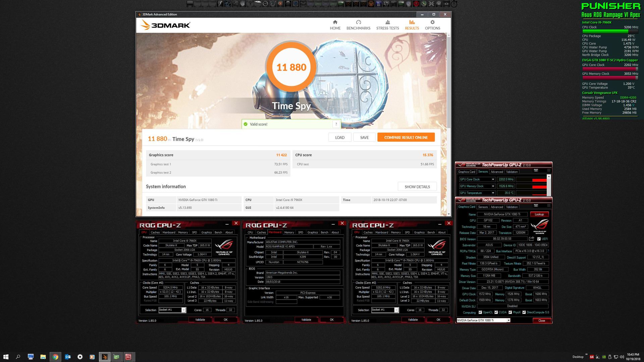Click the Bus Interface question mark in GPU-Z

click(x=548, y=251)
